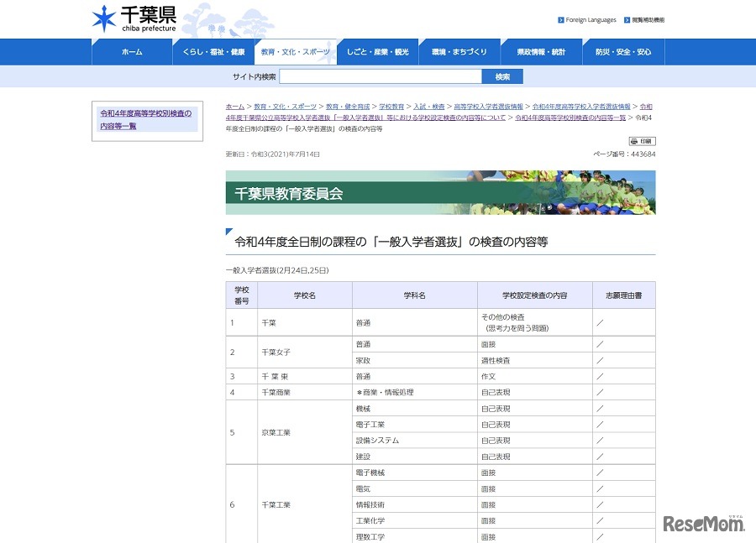Click the site search input field
The height and width of the screenshot is (543, 756).
pyautogui.click(x=380, y=76)
